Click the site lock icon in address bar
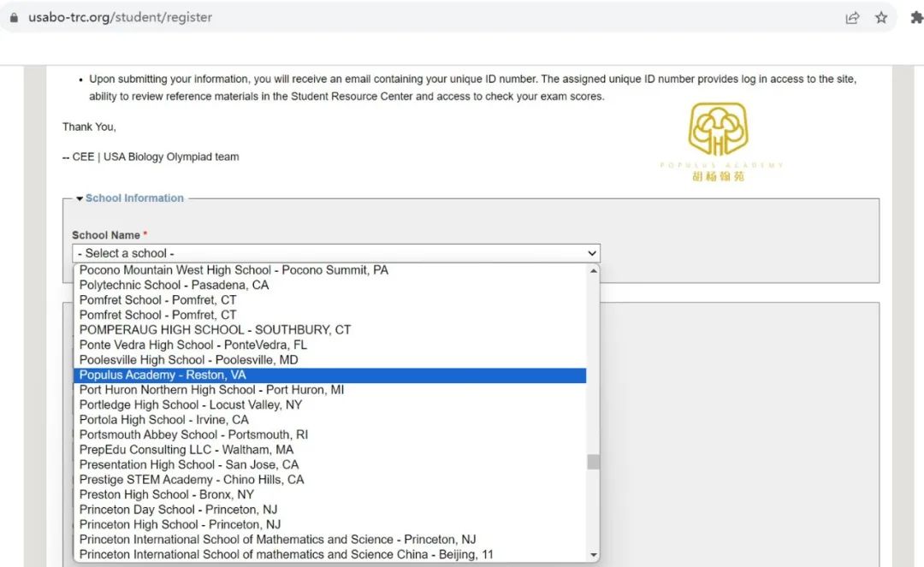 14,18
